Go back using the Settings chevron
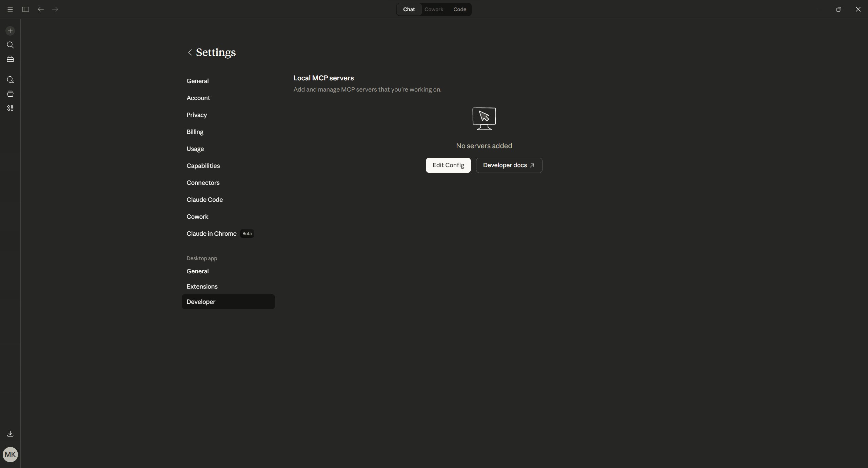868x468 pixels. pyautogui.click(x=190, y=52)
